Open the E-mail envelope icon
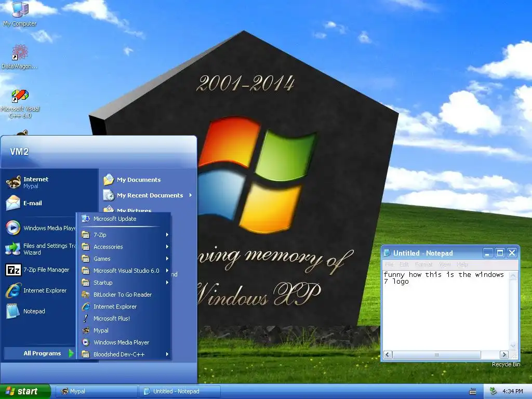 (x=13, y=203)
